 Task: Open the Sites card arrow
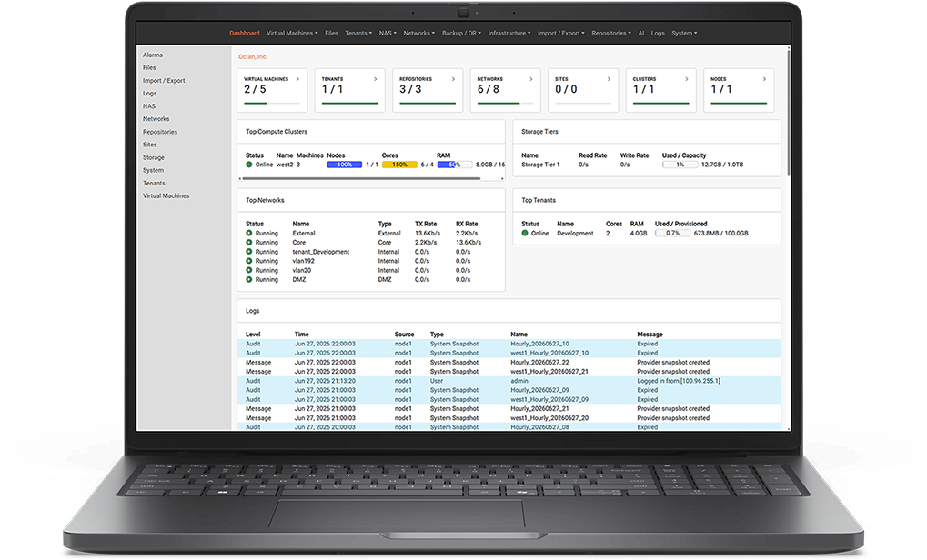[609, 78]
